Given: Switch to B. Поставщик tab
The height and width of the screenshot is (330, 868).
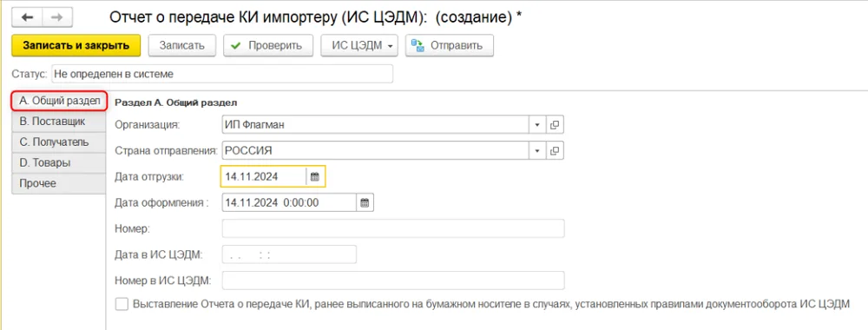Looking at the screenshot, I should tap(59, 122).
